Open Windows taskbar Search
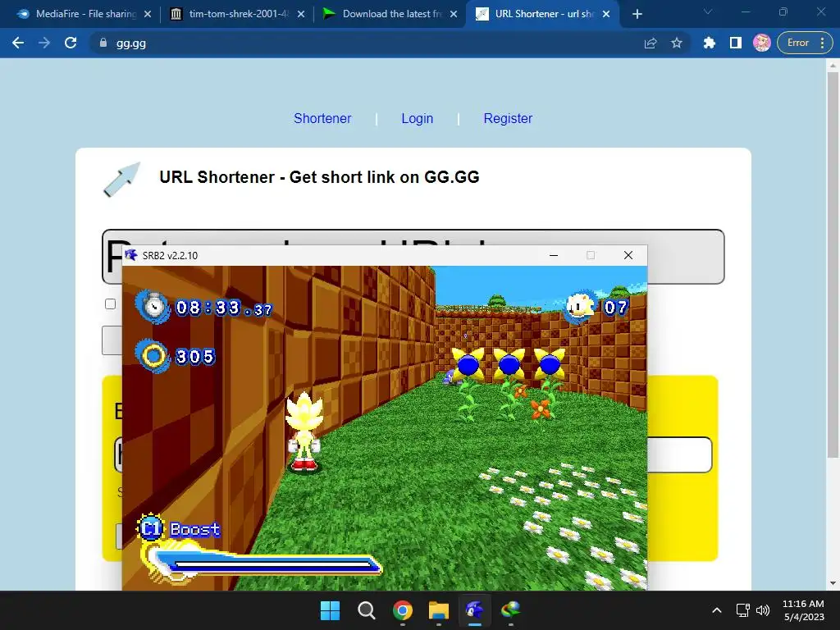The width and height of the screenshot is (840, 630). coord(367,610)
